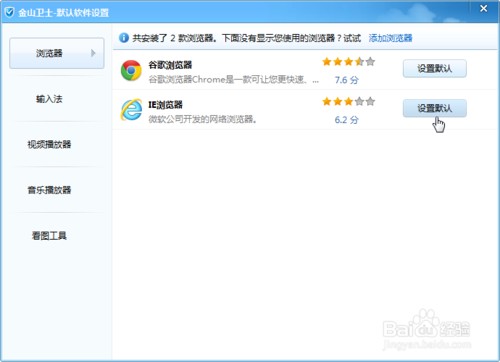500x362 pixels.
Task: Click the IE浏览器 title text
Action: point(165,105)
